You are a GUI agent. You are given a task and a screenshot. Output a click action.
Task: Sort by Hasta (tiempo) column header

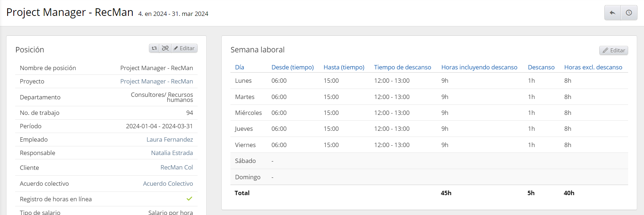click(344, 67)
